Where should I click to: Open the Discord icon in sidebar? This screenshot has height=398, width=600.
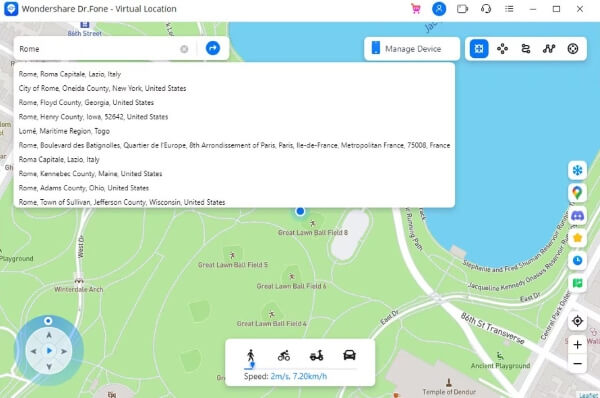pos(577,215)
